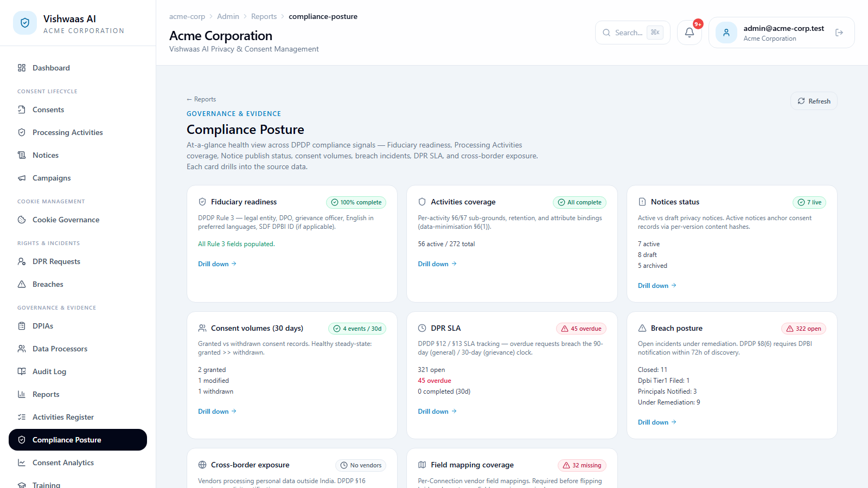
Task: Click the logout icon next to admin account
Action: point(839,33)
